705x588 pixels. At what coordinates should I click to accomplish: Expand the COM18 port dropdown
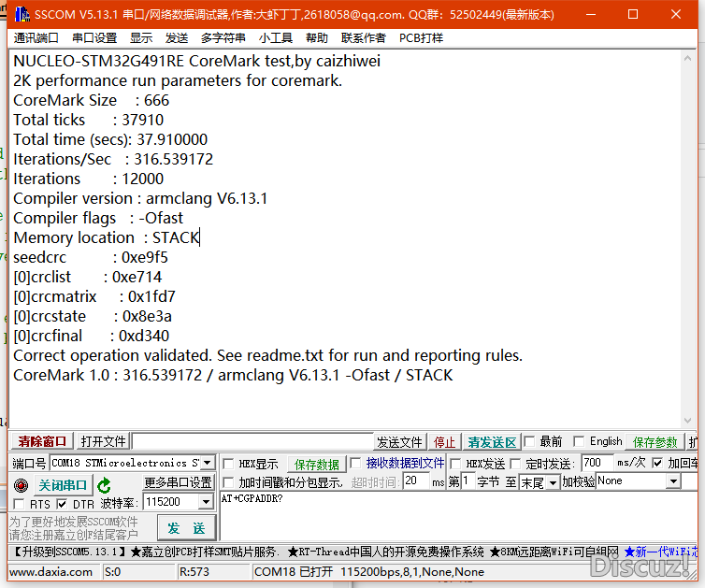[208, 463]
